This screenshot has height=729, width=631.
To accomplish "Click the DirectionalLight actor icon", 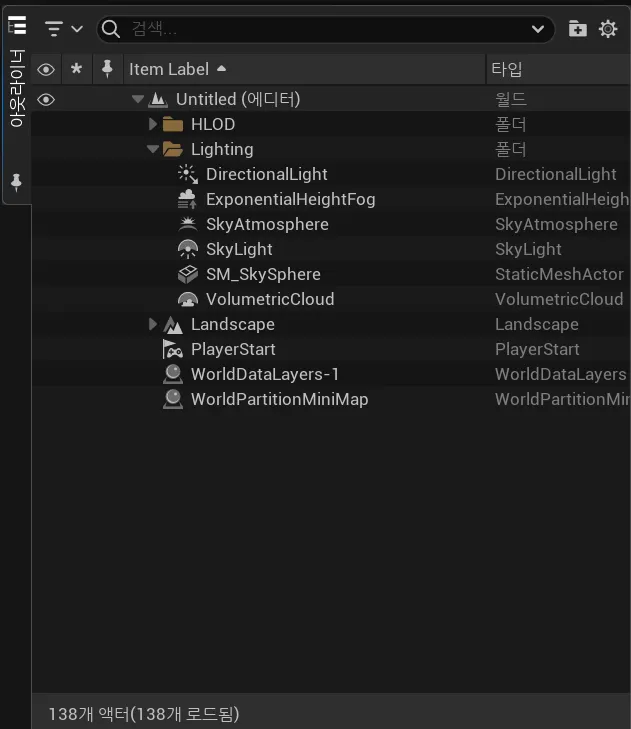I will pyautogui.click(x=187, y=174).
